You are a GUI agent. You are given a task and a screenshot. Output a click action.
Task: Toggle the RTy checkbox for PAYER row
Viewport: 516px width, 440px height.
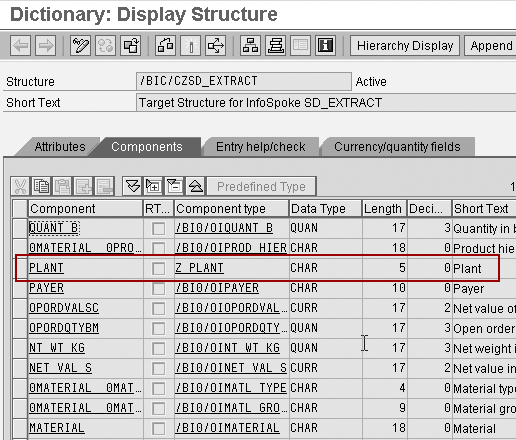[x=158, y=288]
